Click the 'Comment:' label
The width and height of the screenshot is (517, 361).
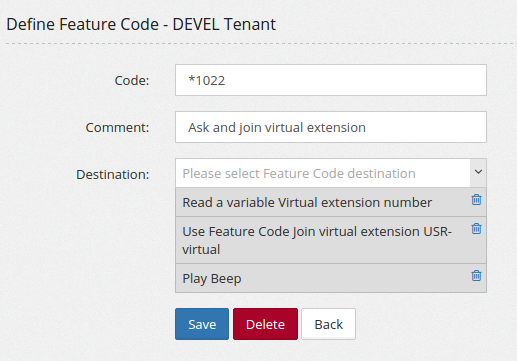pos(117,127)
